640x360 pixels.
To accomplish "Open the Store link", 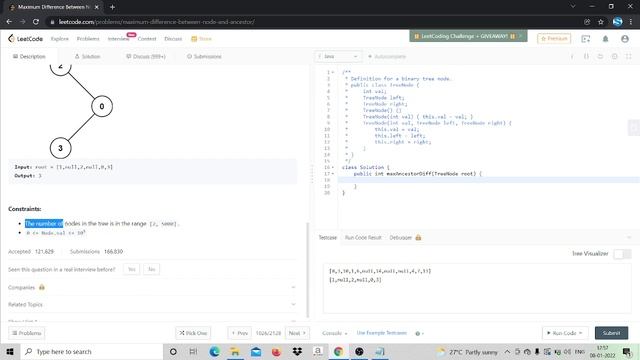I will point(202,39).
